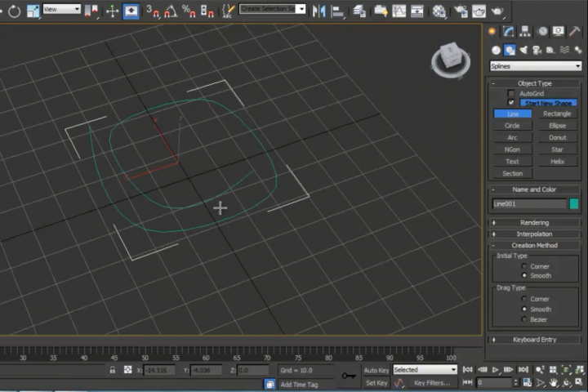Click the Select and Move tool
Image resolution: width=588 pixels, height=392 pixels.
[112, 11]
